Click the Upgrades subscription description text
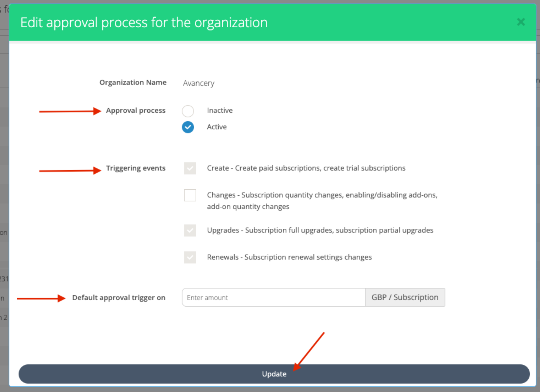540x392 pixels. pos(320,230)
